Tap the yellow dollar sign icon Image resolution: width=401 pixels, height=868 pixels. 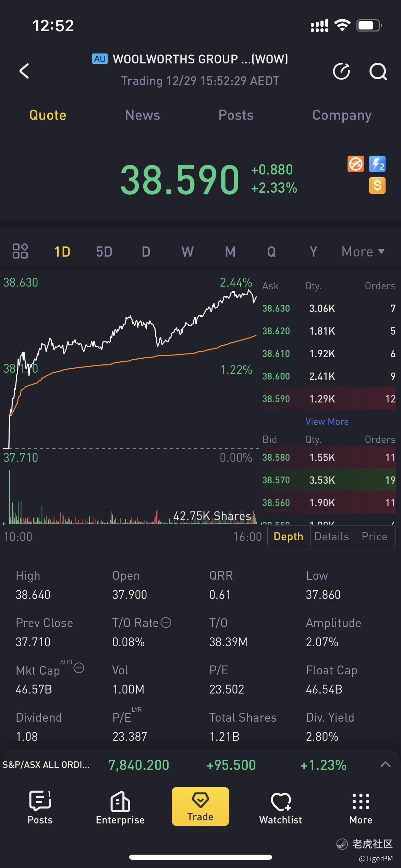[377, 185]
